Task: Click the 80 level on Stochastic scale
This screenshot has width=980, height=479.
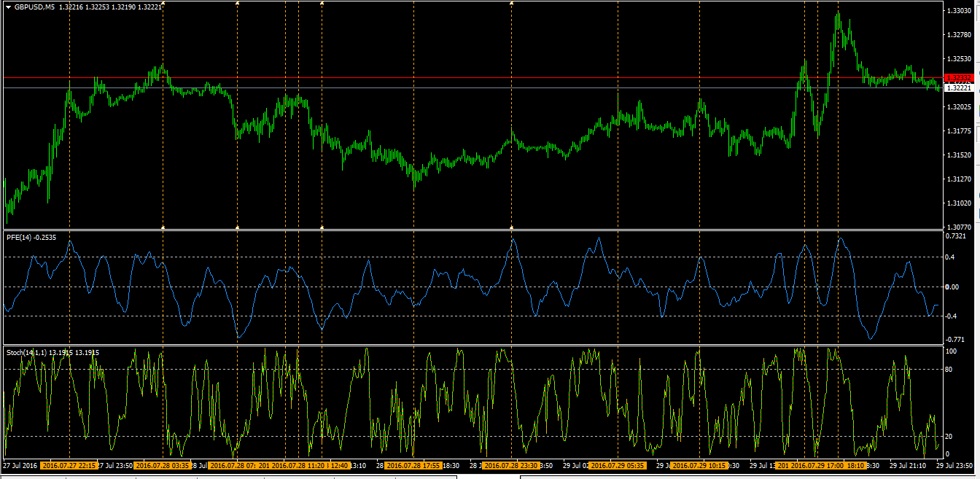Action: point(949,369)
